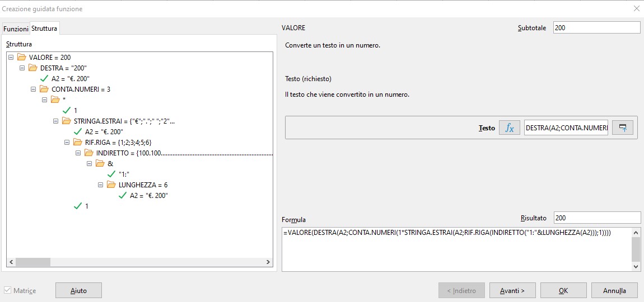Click the folder icon of VALORE node
Image resolution: width=644 pixels, height=302 pixels.
point(22,57)
